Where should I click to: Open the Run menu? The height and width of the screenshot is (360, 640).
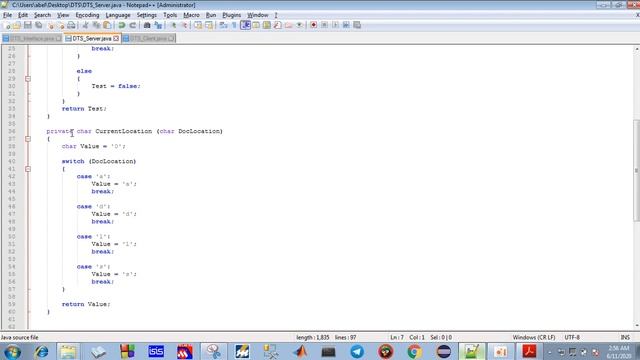[x=211, y=15]
